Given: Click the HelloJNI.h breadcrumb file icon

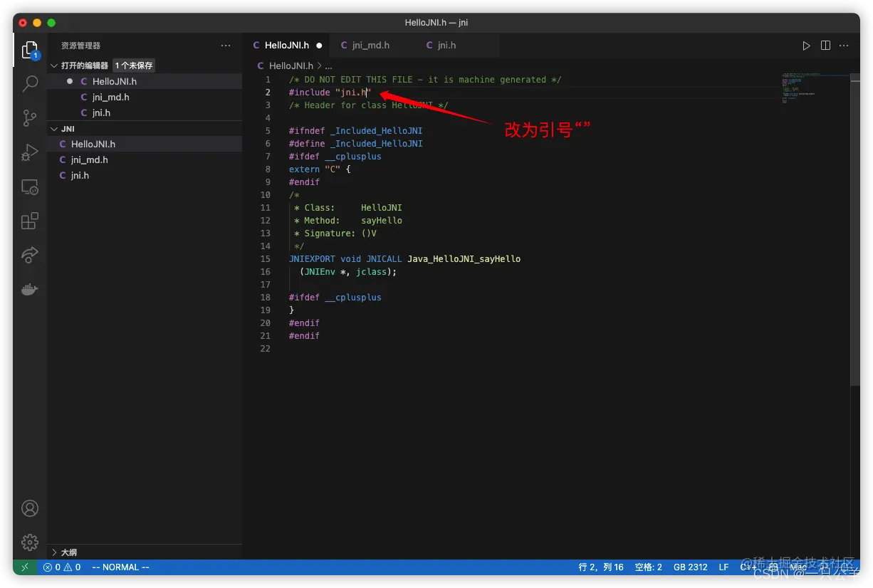Looking at the screenshot, I should coord(261,65).
